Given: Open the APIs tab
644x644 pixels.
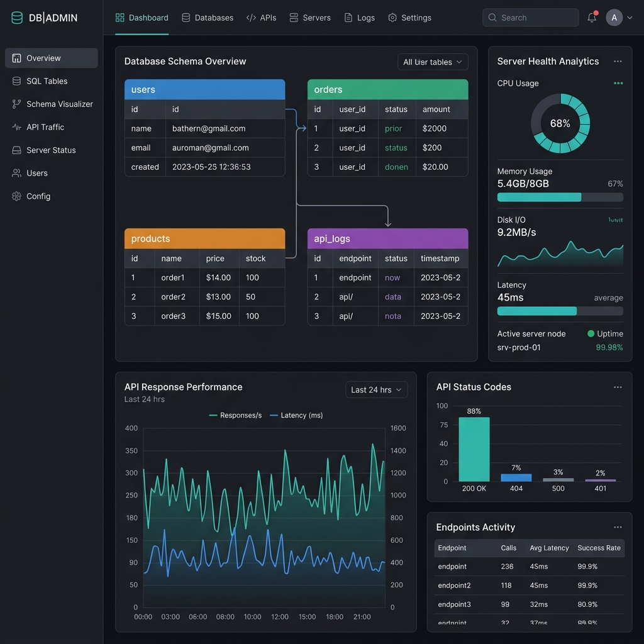Looking at the screenshot, I should point(261,18).
